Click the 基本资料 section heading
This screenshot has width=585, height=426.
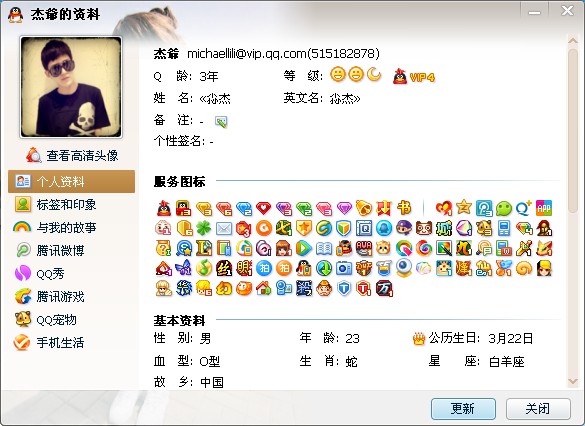pyautogui.click(x=179, y=320)
